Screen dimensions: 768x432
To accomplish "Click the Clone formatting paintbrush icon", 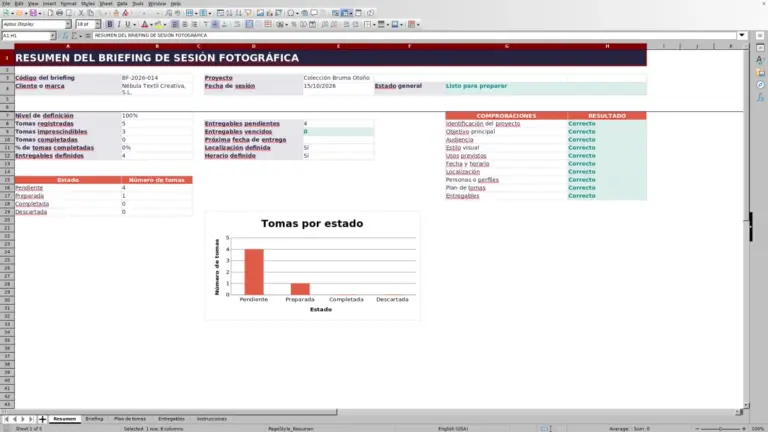I will pos(116,13).
